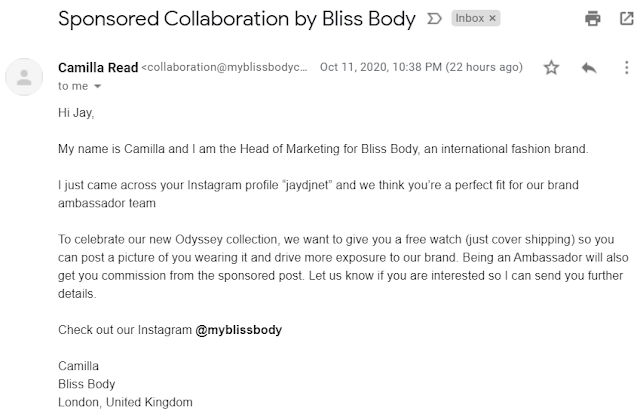The height and width of the screenshot is (420, 640).
Task: Open the @myblissbody Instagram mention
Action: tap(247, 329)
